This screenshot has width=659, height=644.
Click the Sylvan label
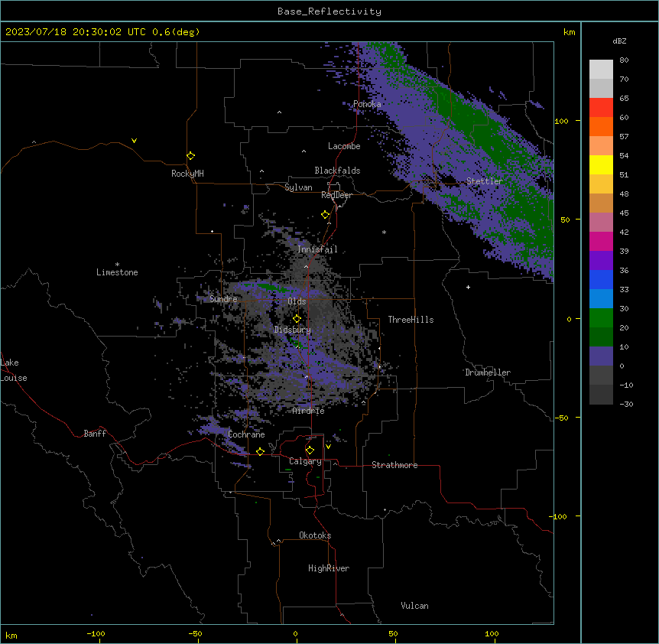click(x=298, y=187)
